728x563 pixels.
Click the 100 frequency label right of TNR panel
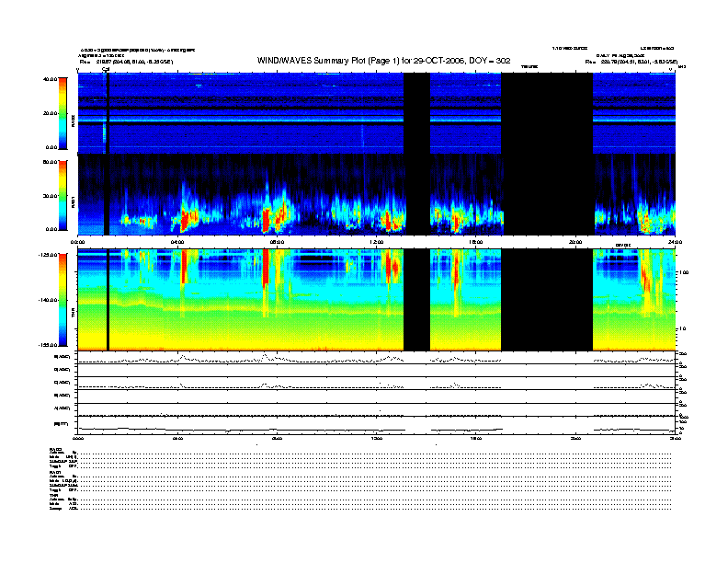click(684, 272)
